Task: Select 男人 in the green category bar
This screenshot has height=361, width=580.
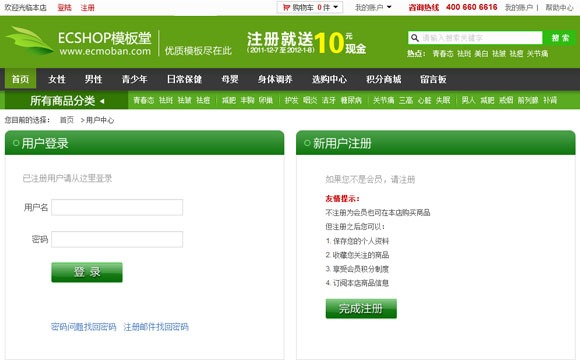Action: click(468, 100)
